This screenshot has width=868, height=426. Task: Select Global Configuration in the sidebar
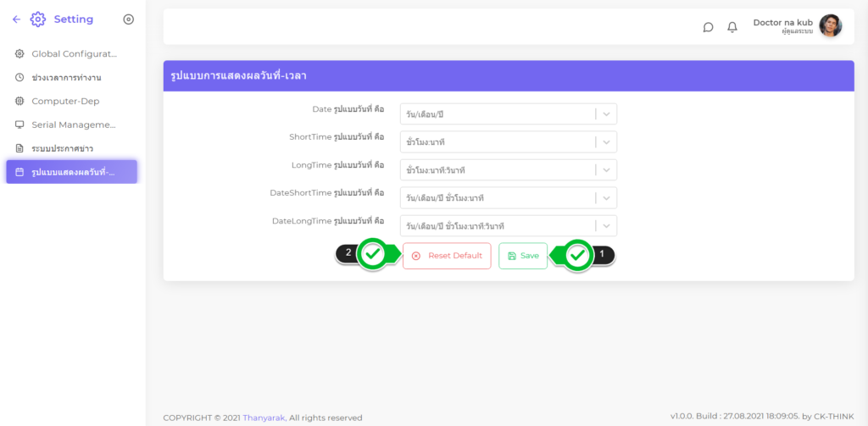point(73,53)
